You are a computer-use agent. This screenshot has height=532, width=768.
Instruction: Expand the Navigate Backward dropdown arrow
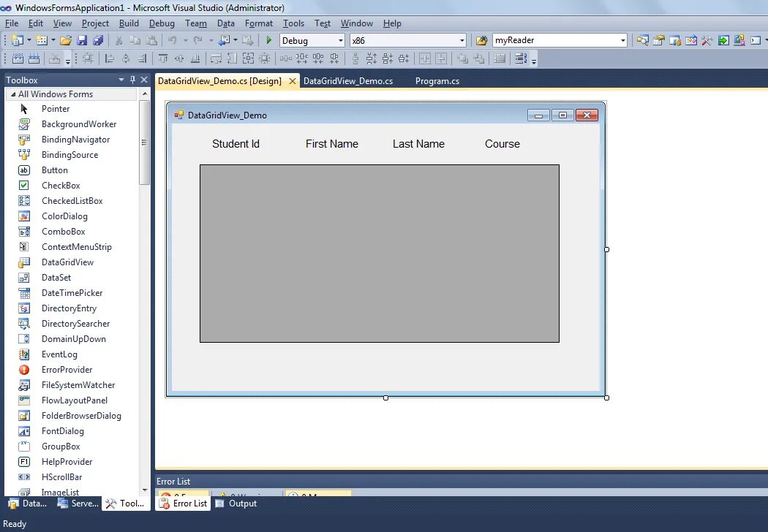[236, 41]
